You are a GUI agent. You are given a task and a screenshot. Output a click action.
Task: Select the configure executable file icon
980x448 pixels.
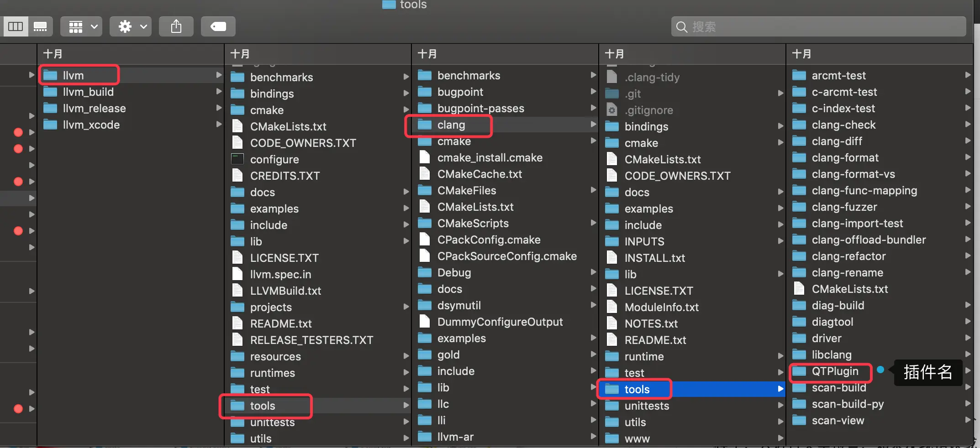[x=237, y=159]
